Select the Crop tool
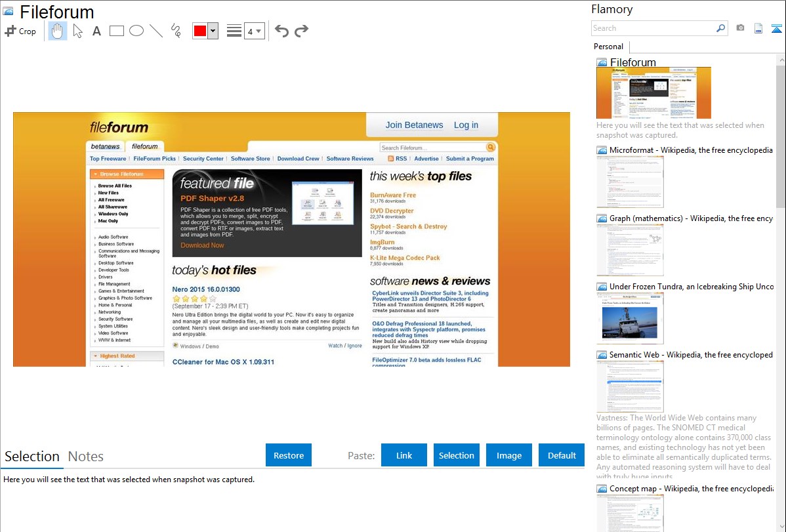This screenshot has height=532, width=786. [x=20, y=31]
